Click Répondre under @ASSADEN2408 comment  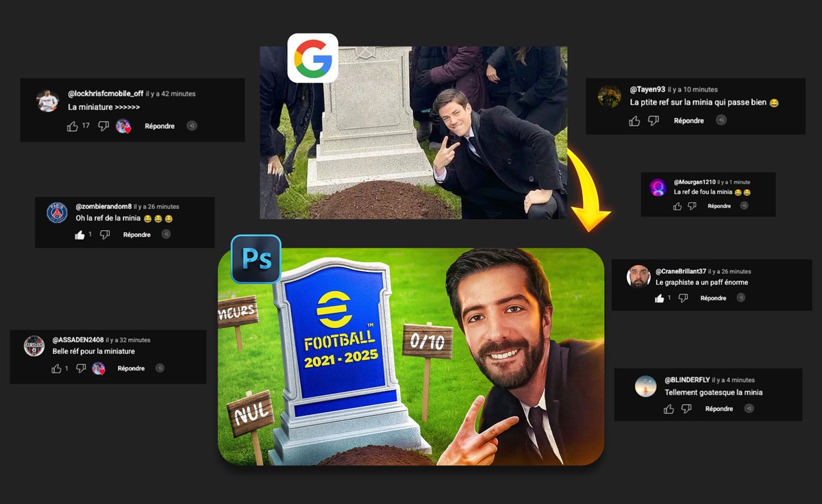click(131, 368)
